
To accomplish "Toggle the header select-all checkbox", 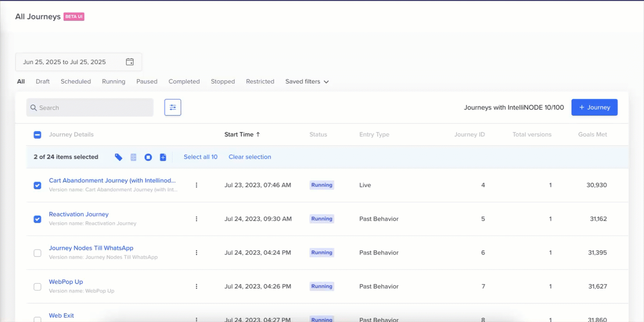I will (x=37, y=135).
